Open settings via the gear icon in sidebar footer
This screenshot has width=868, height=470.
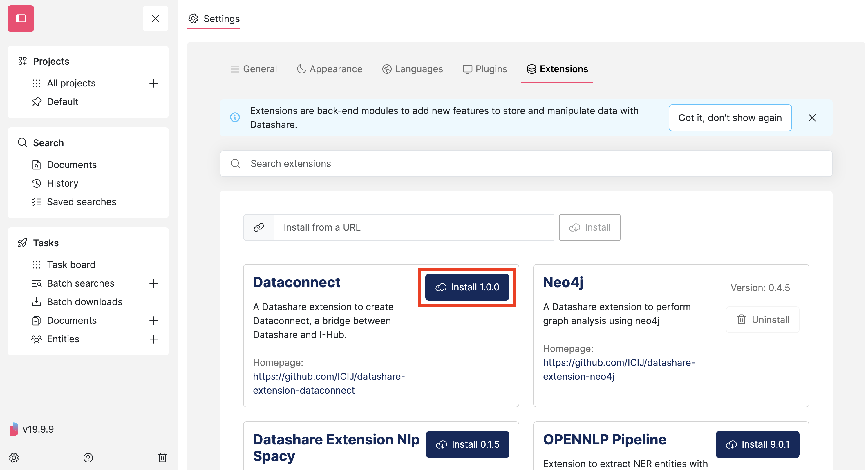pos(14,458)
